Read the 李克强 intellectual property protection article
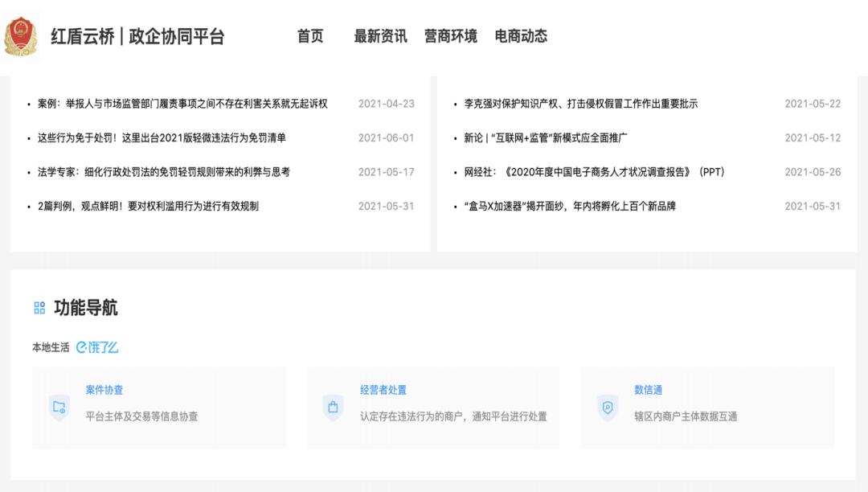 (x=580, y=104)
